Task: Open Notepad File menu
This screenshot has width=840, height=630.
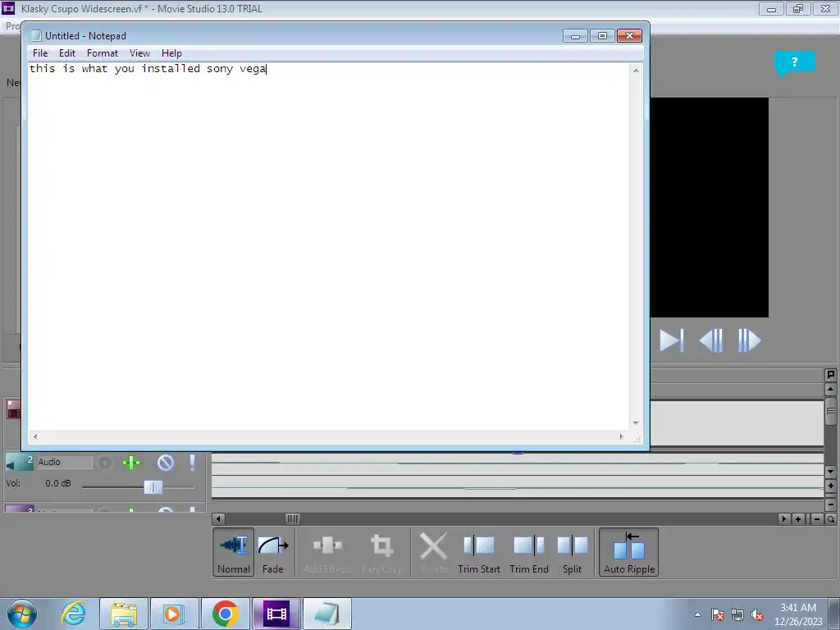Action: click(40, 53)
